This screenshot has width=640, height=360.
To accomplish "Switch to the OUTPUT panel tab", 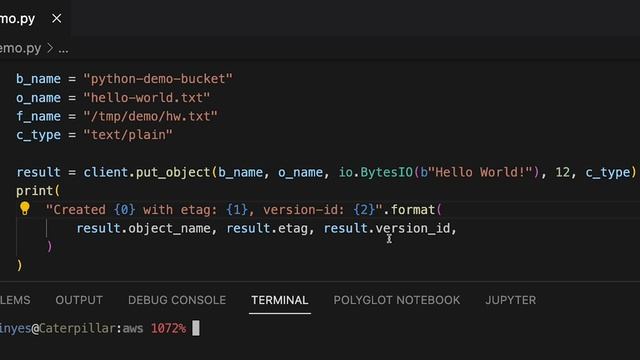I will click(79, 300).
